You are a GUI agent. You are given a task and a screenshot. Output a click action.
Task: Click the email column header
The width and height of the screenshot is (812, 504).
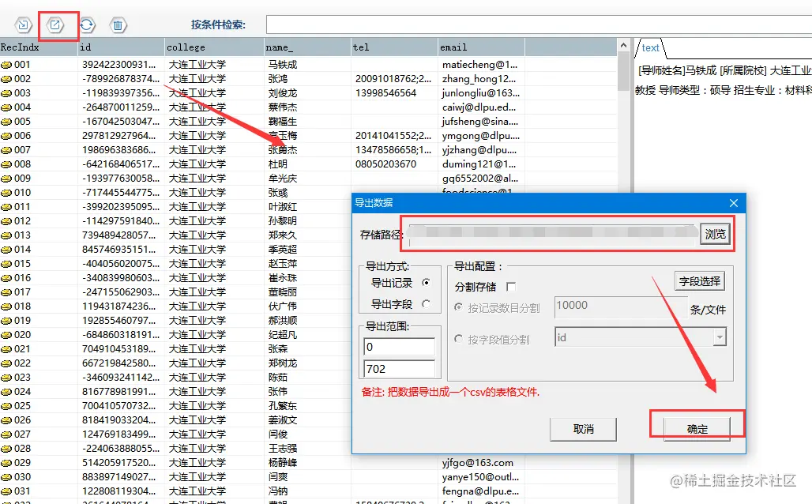click(x=481, y=47)
